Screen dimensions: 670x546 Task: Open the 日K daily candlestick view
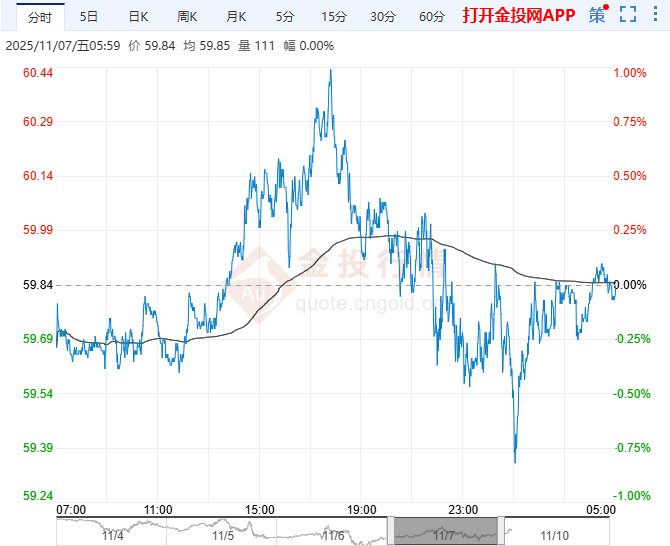[x=137, y=16]
